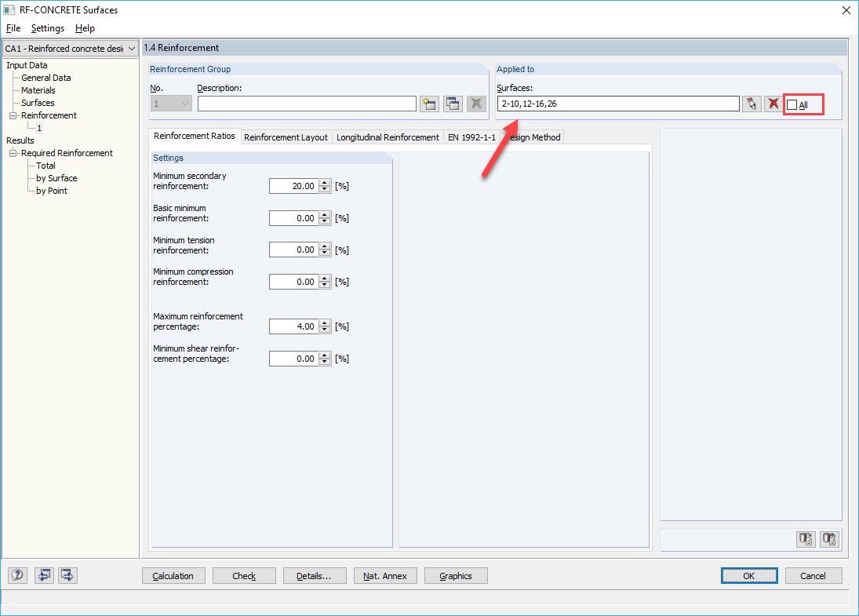Click the Cancel button

[813, 576]
